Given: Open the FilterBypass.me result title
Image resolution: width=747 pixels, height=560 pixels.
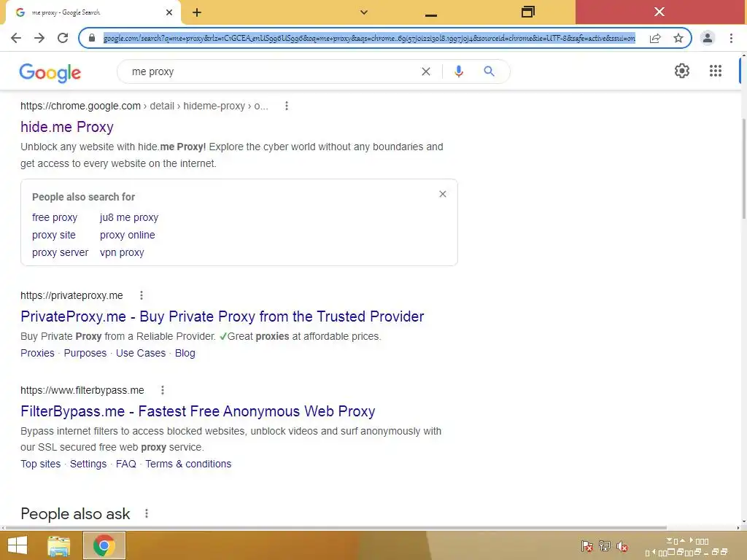Looking at the screenshot, I should (198, 411).
